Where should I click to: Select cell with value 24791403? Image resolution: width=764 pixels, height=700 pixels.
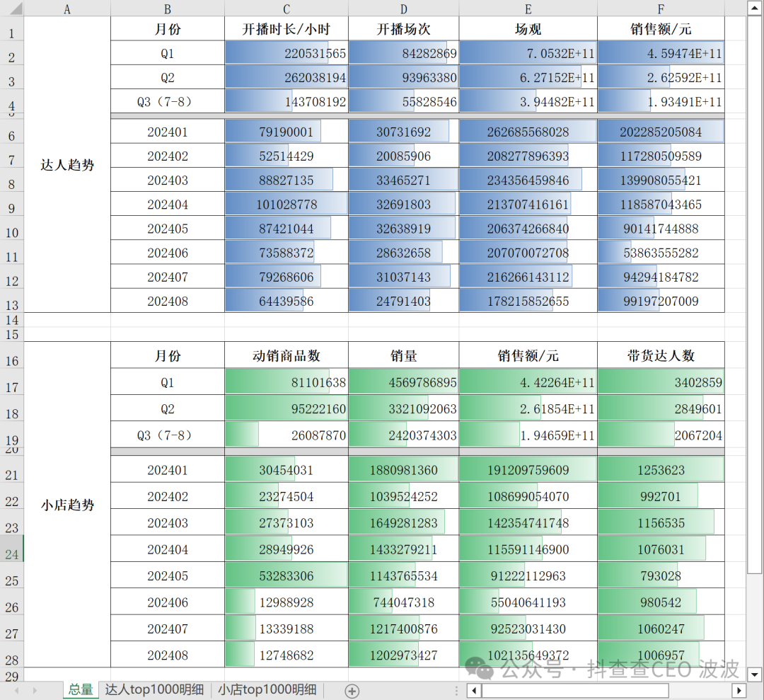click(403, 301)
